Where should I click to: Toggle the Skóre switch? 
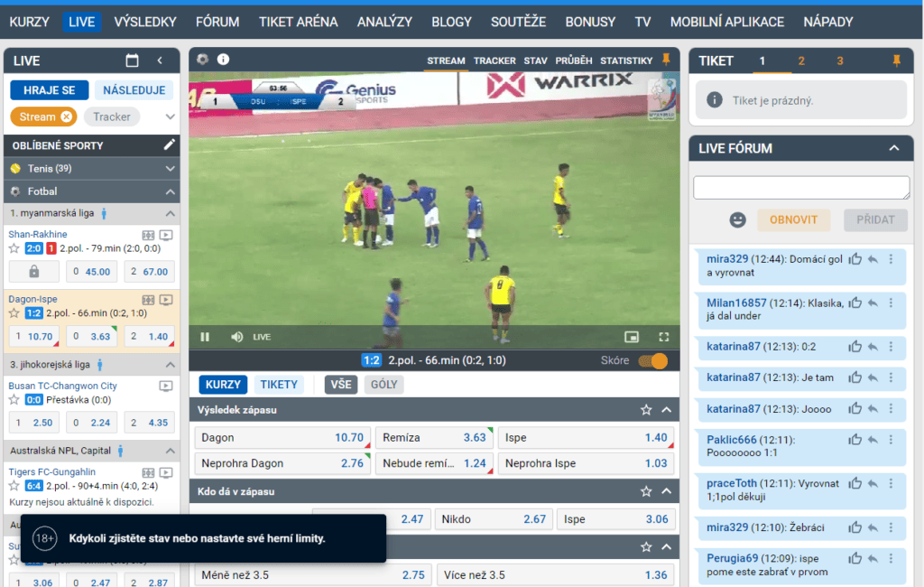[653, 360]
